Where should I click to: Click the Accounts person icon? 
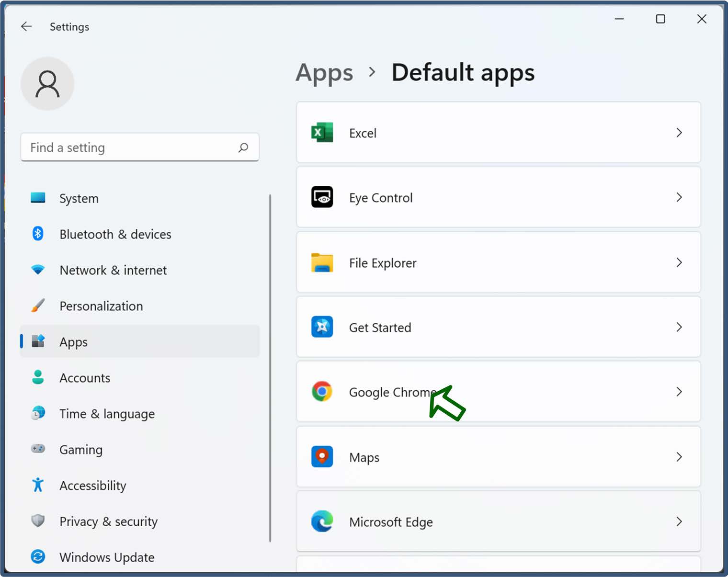coord(38,377)
